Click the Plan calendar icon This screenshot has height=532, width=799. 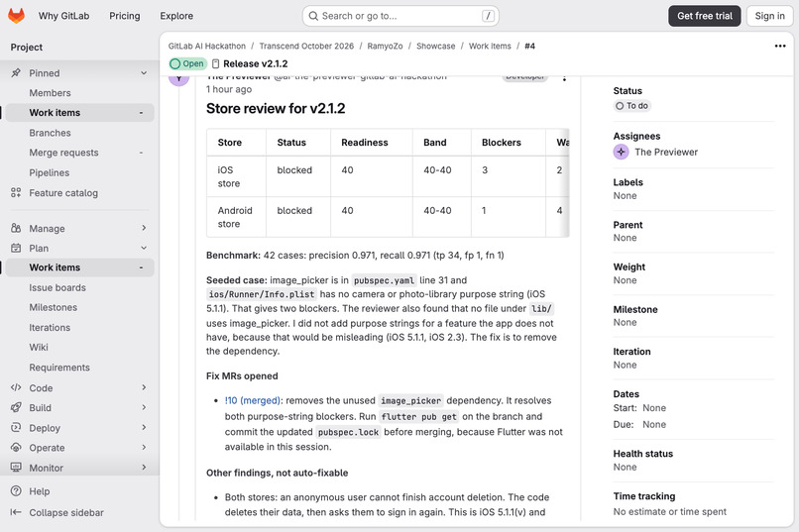coord(16,248)
